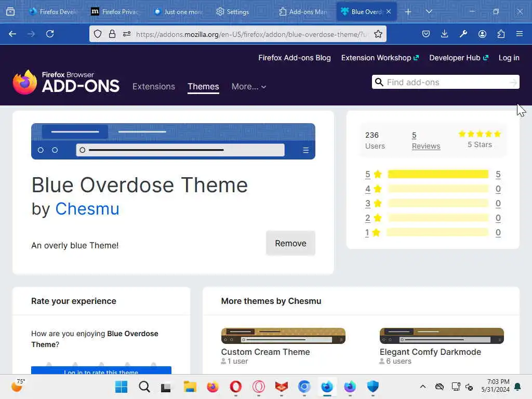Switch to the Firefox Privacy tab
532x399 pixels.
[x=115, y=12]
